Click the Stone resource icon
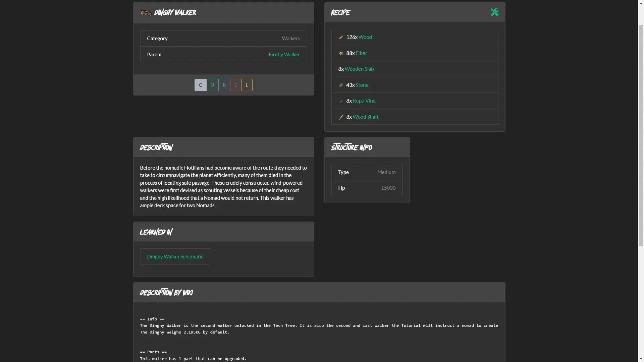This screenshot has height=362, width=644. pyautogui.click(x=341, y=85)
